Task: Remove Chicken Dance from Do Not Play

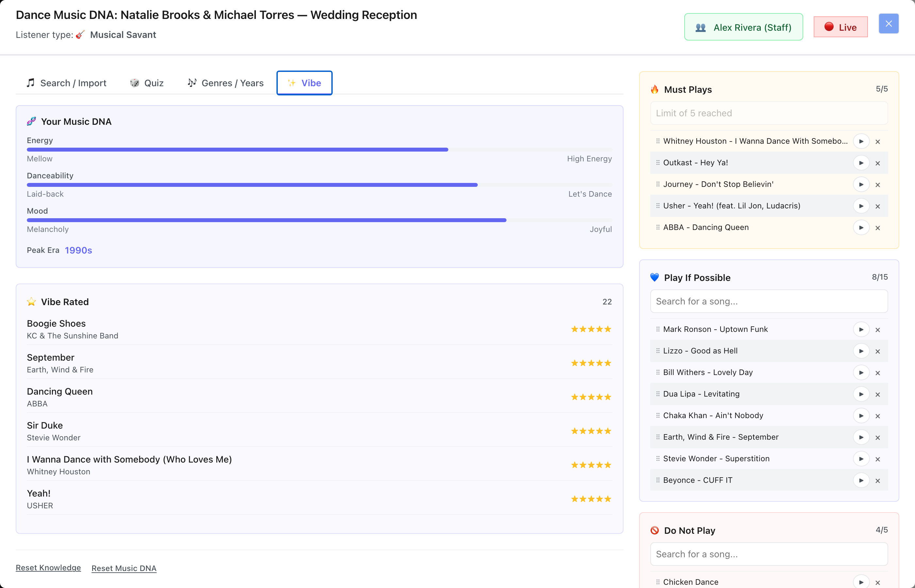Action: [x=877, y=583]
